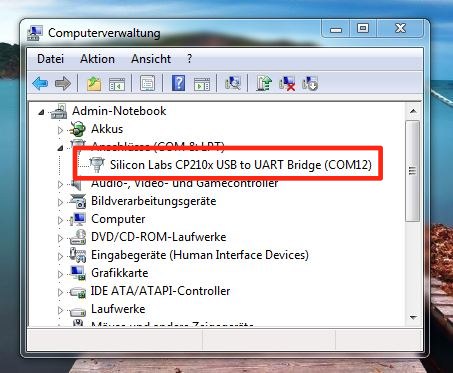Screen dimensions: 453x373
Task: Expand the Akkus tree node
Action: 60,130
